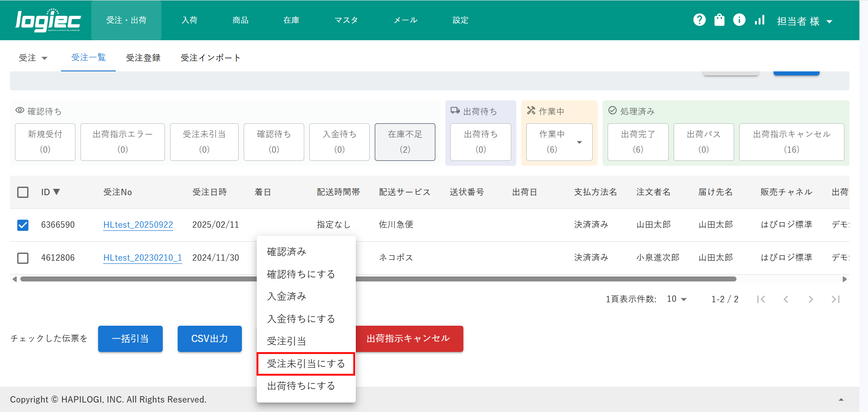This screenshot has width=868, height=412.
Task: Go to next page arrow
Action: tap(811, 299)
